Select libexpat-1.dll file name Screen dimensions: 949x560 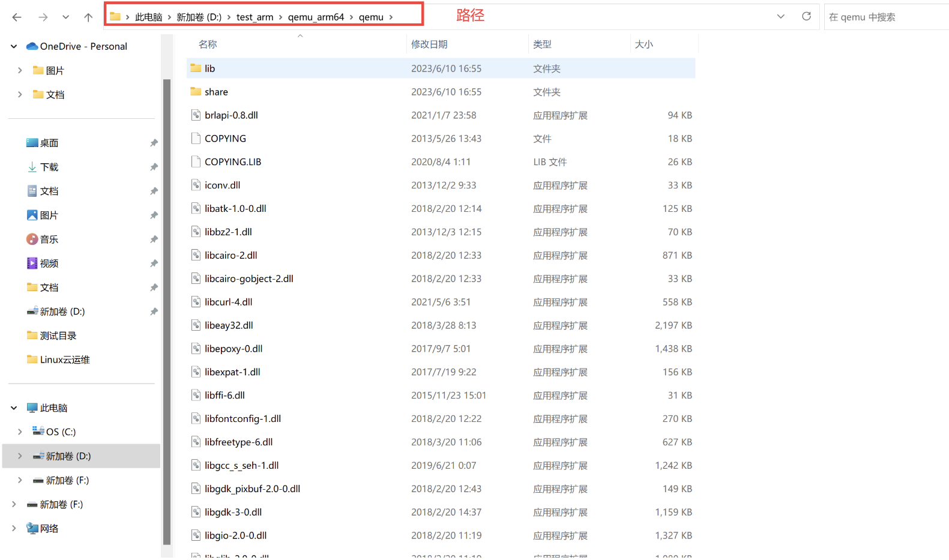[232, 372]
